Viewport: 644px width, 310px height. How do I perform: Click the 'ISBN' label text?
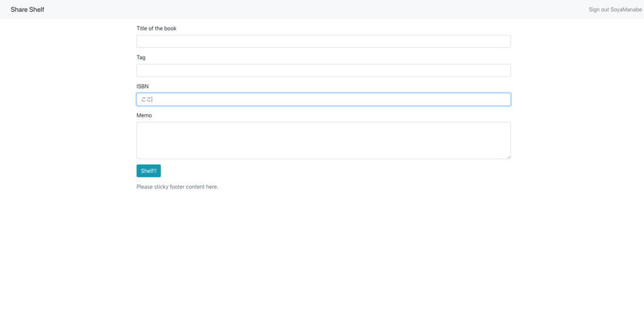coord(143,86)
